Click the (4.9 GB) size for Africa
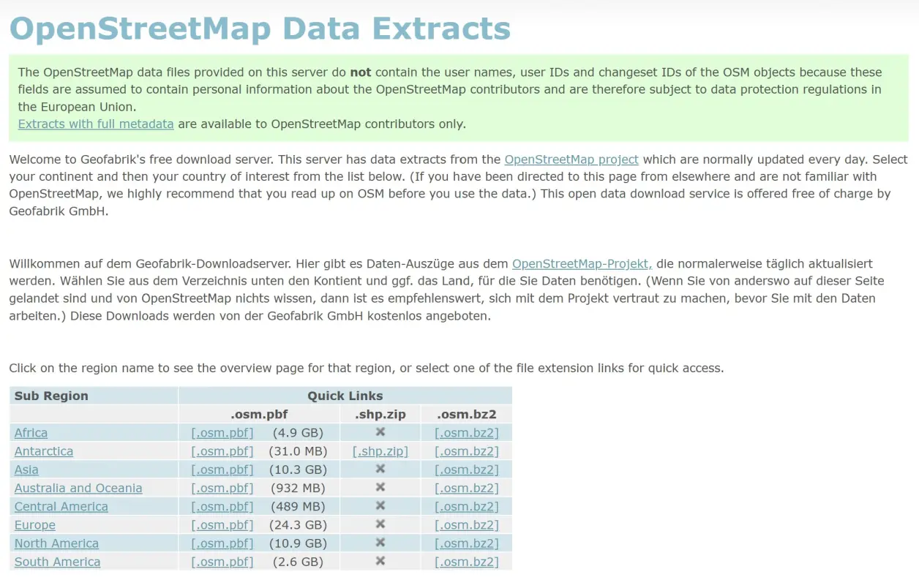 [x=298, y=433]
